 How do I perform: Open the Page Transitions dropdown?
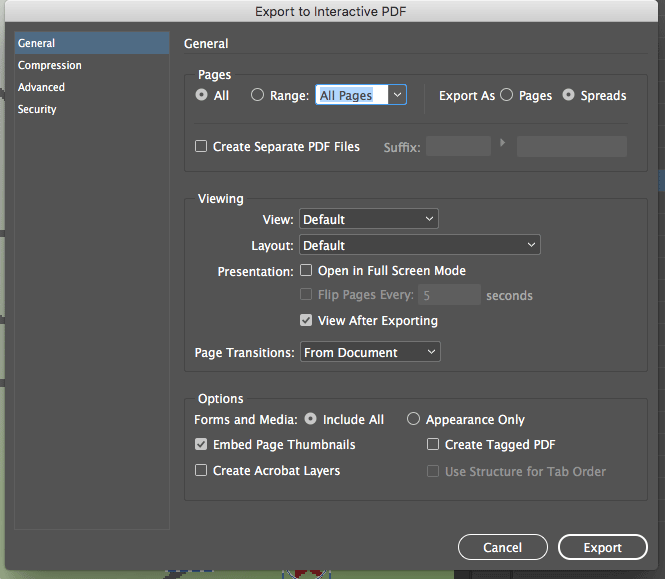point(370,352)
